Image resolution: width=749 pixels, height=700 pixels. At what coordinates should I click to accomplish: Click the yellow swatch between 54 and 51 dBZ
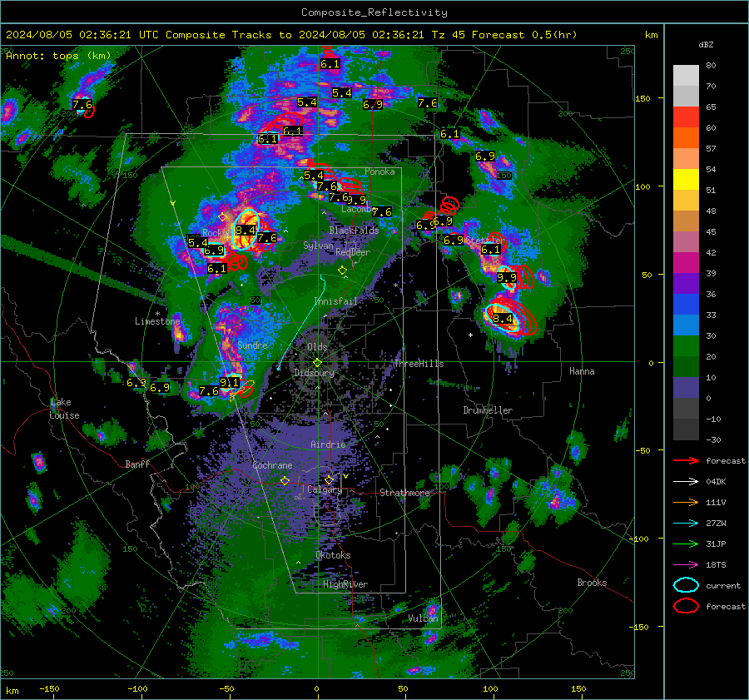click(686, 180)
